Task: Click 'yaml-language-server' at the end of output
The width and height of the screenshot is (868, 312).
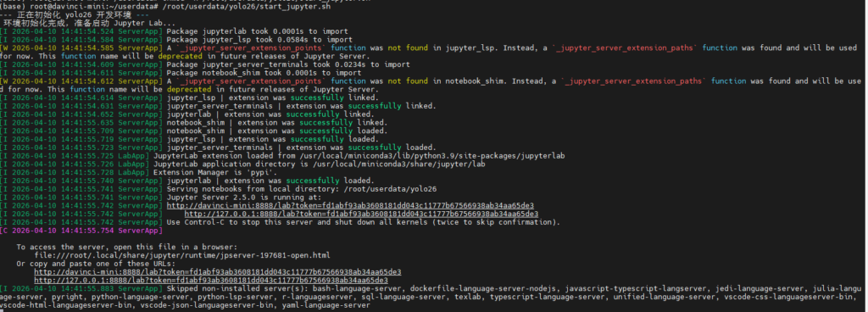Action: coord(326,305)
